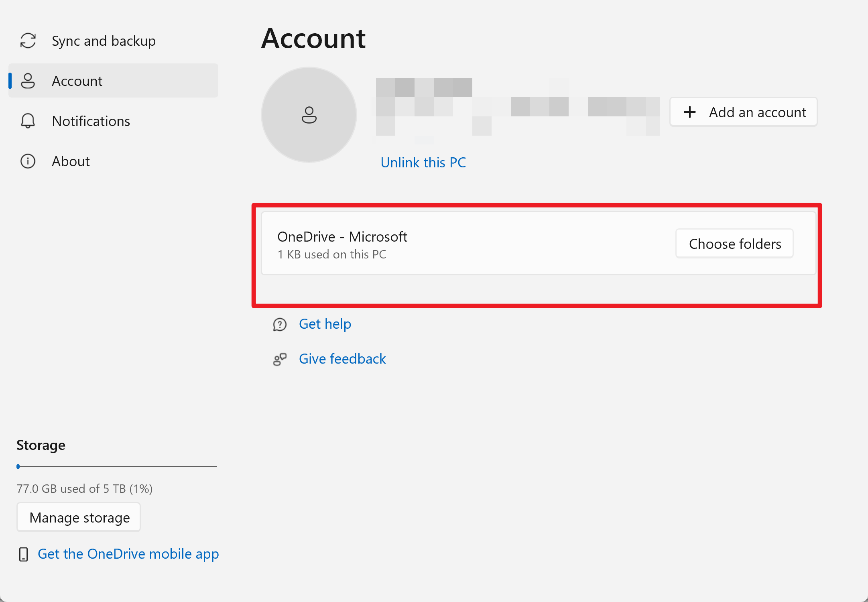Click the 1 KB used on this PC text

tap(332, 254)
